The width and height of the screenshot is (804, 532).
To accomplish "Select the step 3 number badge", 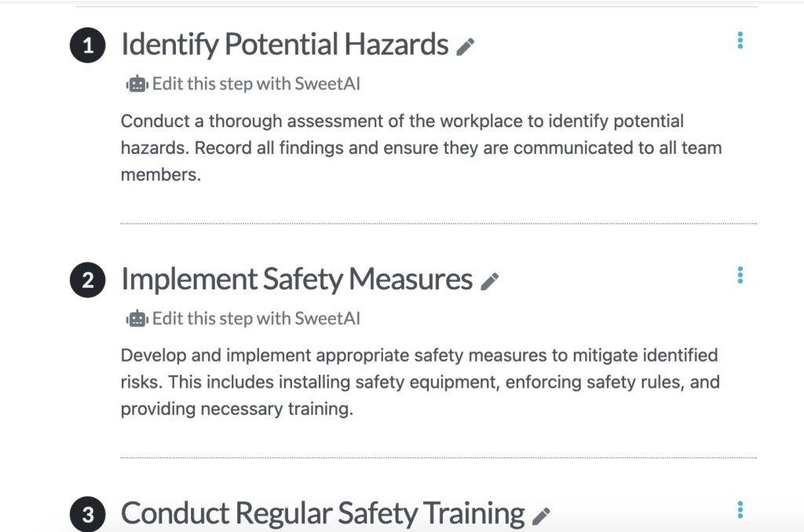I will (88, 514).
